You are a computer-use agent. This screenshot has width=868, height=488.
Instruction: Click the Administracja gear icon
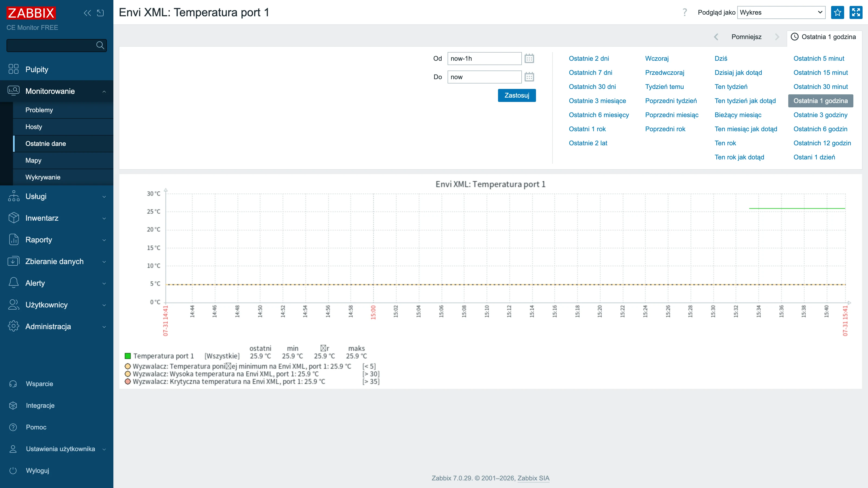coord(14,326)
